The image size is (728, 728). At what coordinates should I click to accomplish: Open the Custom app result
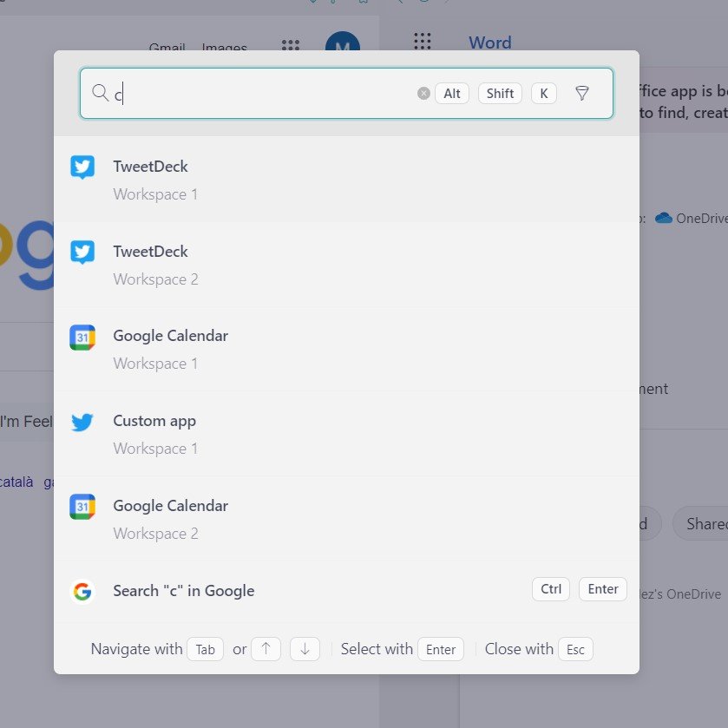click(x=346, y=434)
